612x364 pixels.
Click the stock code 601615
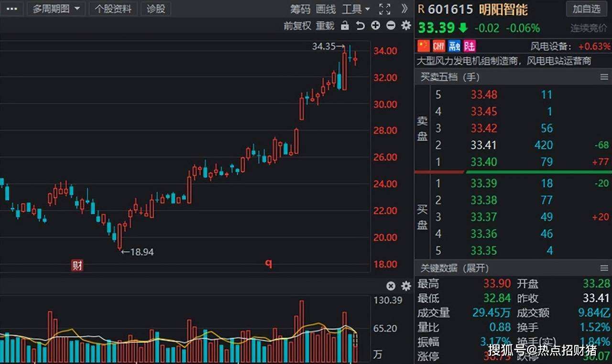tap(450, 9)
